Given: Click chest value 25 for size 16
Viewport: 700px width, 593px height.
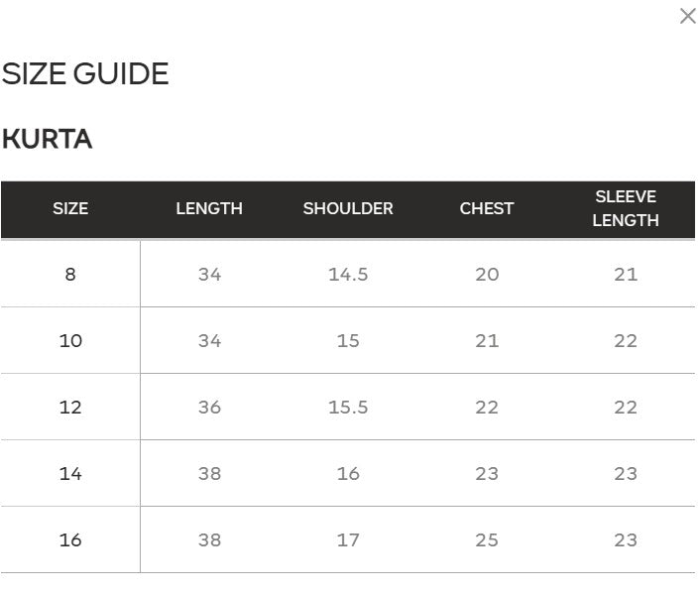Looking at the screenshot, I should [x=487, y=540].
